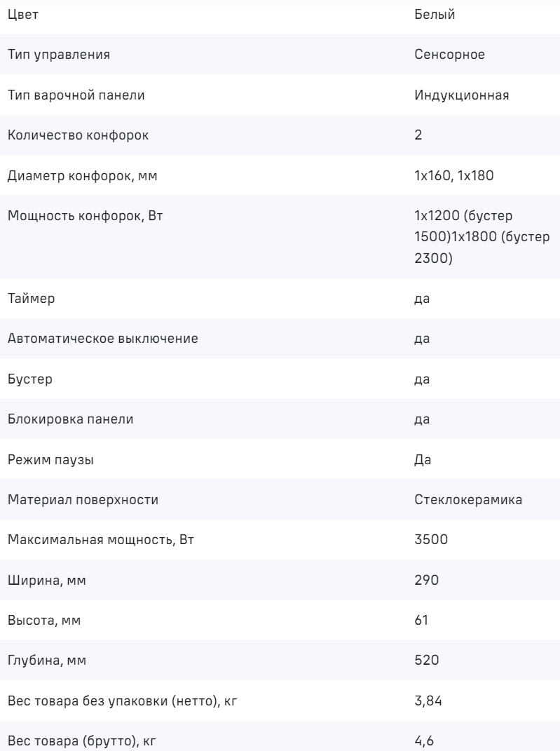Click the 'Цвет' specification label
560x751 pixels.
(22, 15)
